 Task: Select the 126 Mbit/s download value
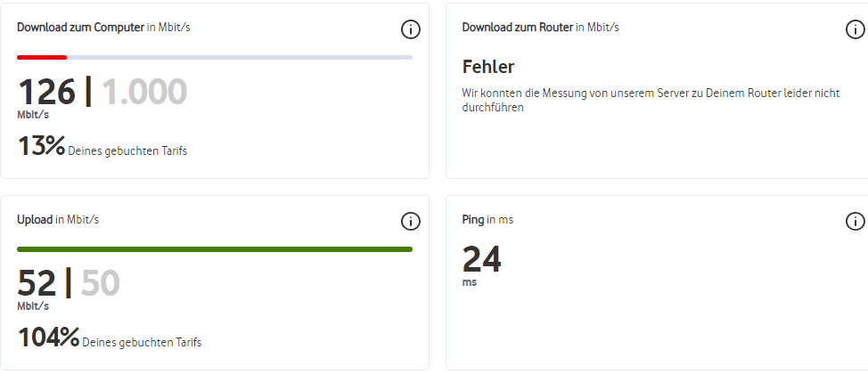coord(46,92)
